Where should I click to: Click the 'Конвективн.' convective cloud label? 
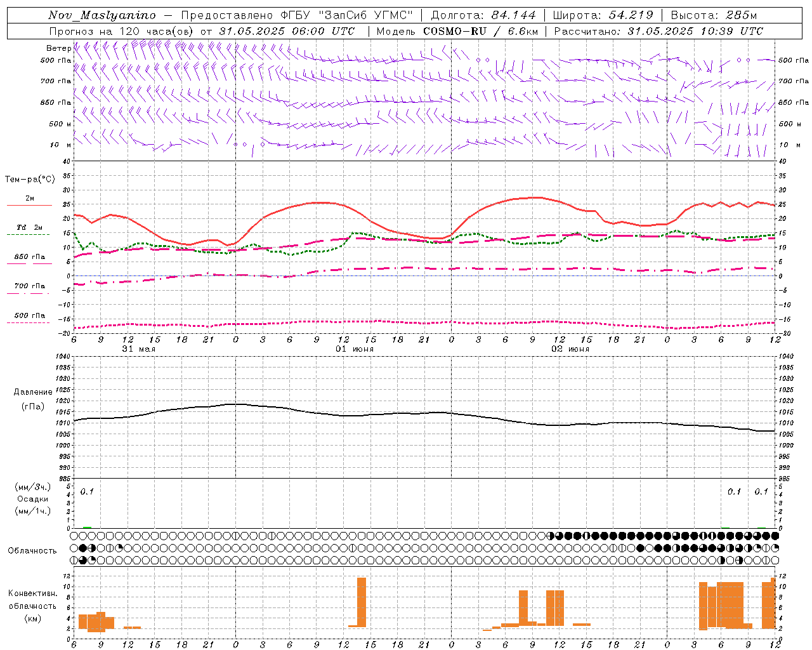[33, 594]
